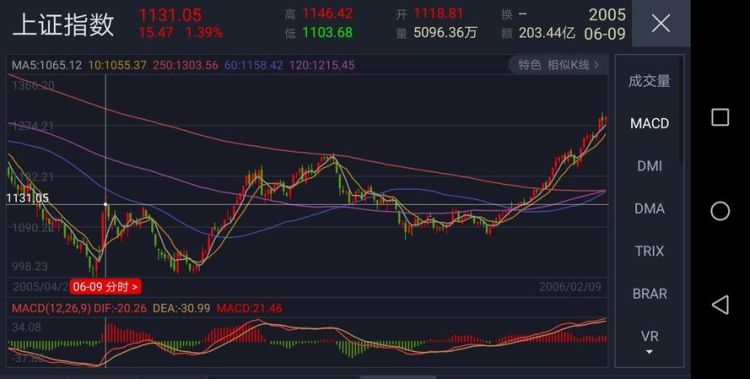The height and width of the screenshot is (379, 750).
Task: Tap the end date label 2006/02/09
Action: [570, 287]
